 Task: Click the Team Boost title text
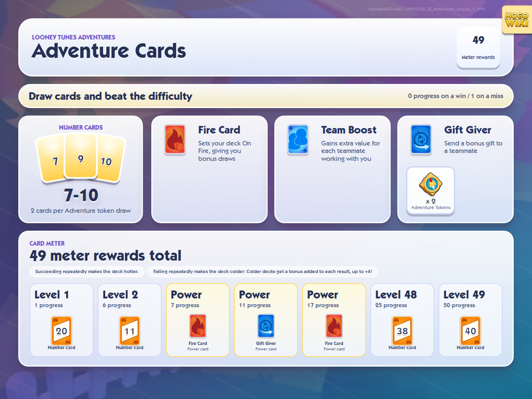point(349,130)
